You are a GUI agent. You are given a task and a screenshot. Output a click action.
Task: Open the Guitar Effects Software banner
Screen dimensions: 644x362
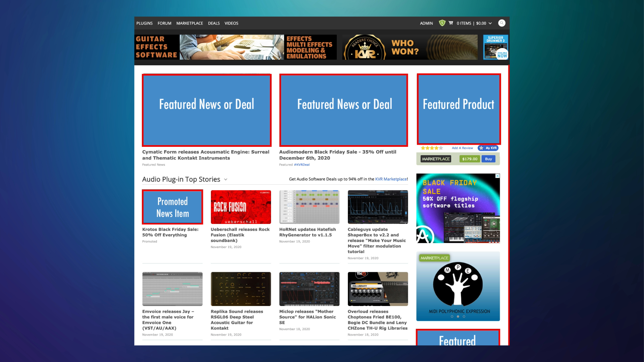click(x=235, y=47)
